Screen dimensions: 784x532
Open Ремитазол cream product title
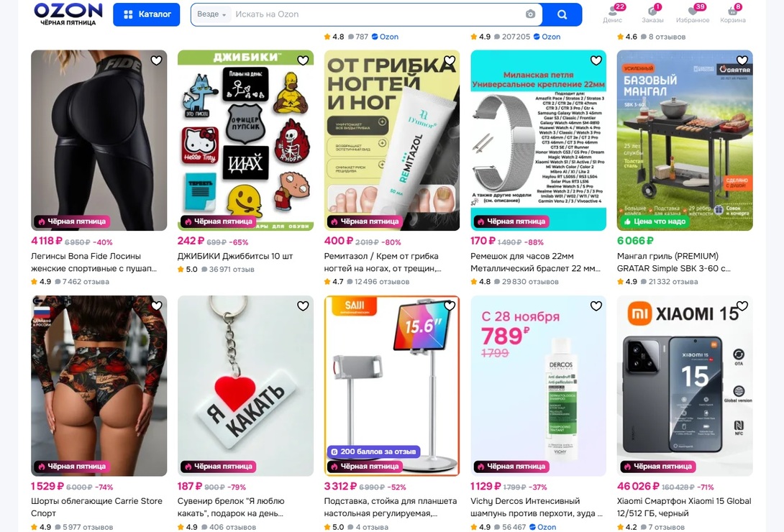[383, 262]
